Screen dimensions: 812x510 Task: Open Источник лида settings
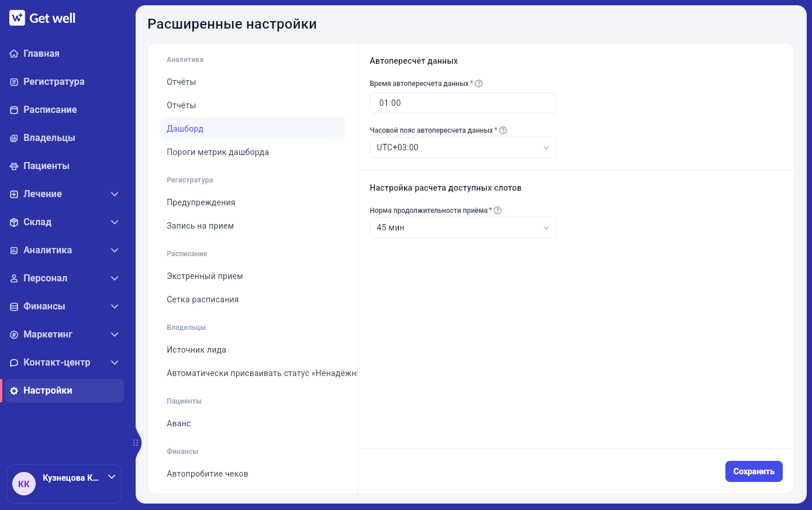tap(253, 350)
